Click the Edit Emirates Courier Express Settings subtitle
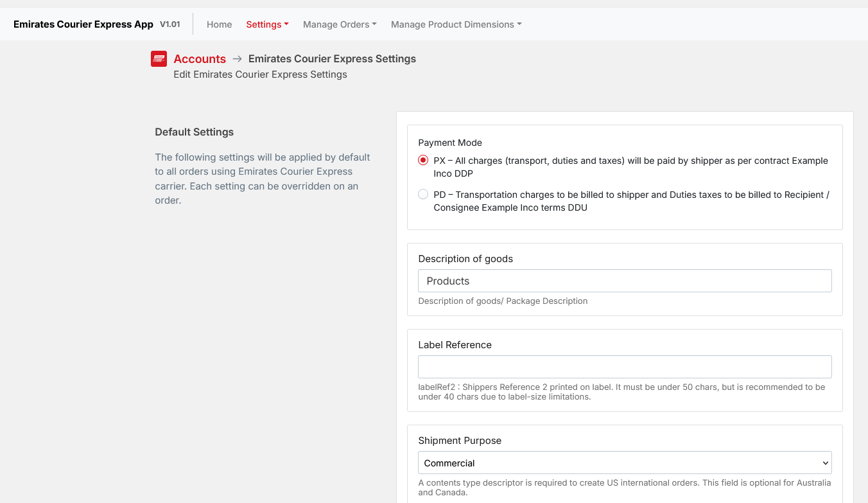 point(260,75)
